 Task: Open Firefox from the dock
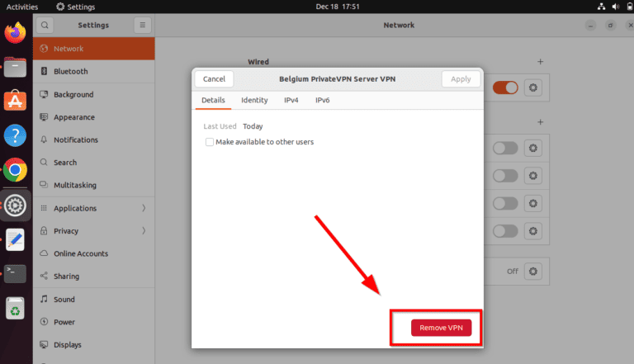point(15,33)
